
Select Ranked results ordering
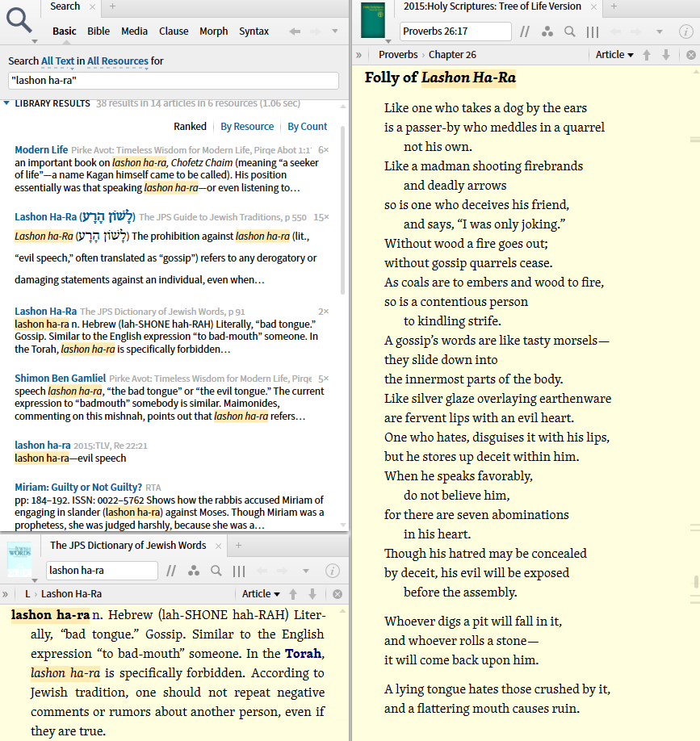pyautogui.click(x=190, y=127)
